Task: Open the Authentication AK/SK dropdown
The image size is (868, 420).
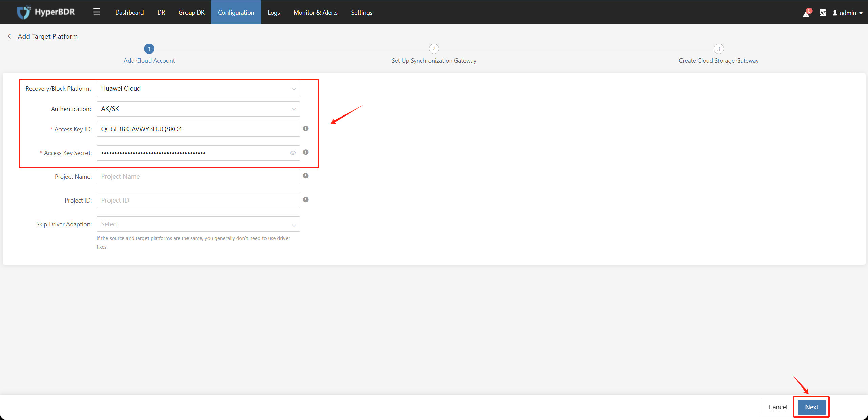Action: [198, 109]
